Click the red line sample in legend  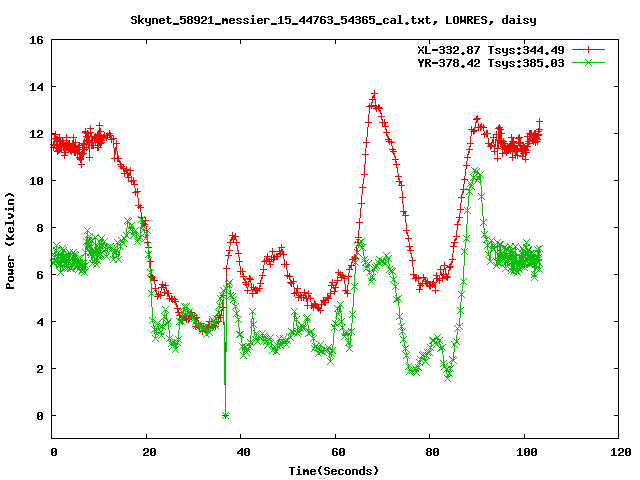(588, 50)
